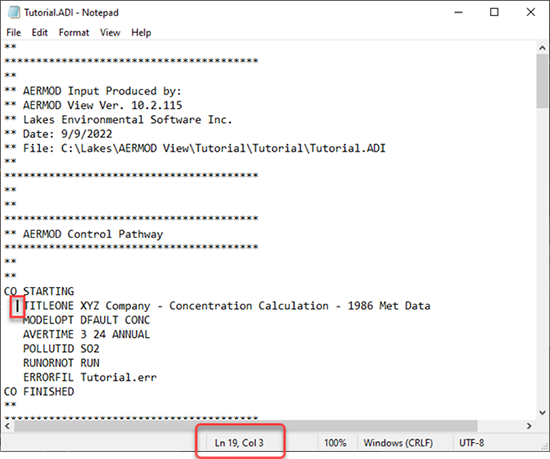Open the Edit menu

[40, 33]
